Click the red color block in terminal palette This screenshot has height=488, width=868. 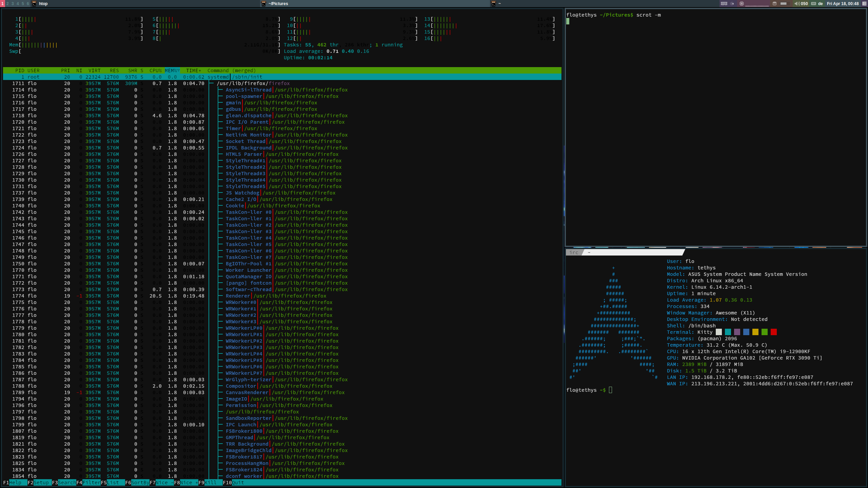[774, 332]
